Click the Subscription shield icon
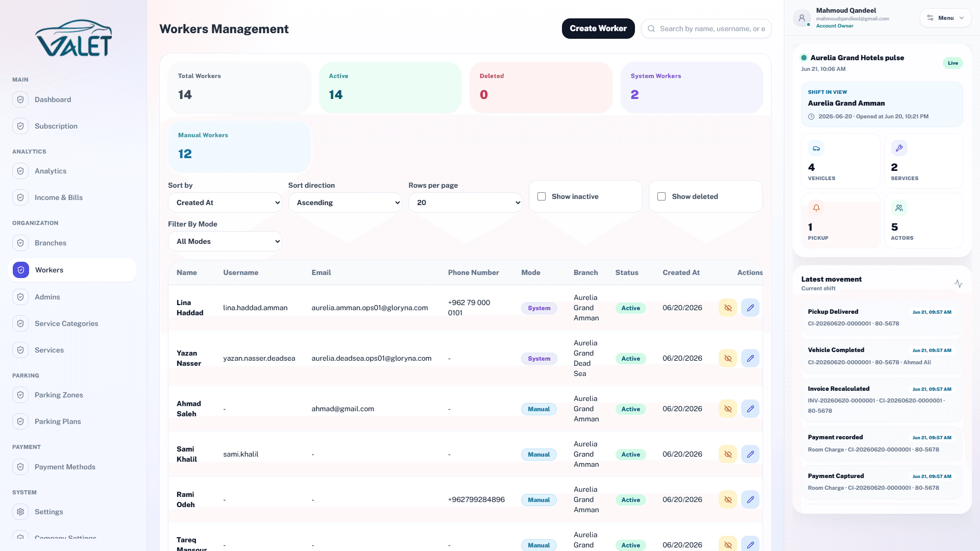Image resolution: width=980 pixels, height=551 pixels. (x=20, y=126)
